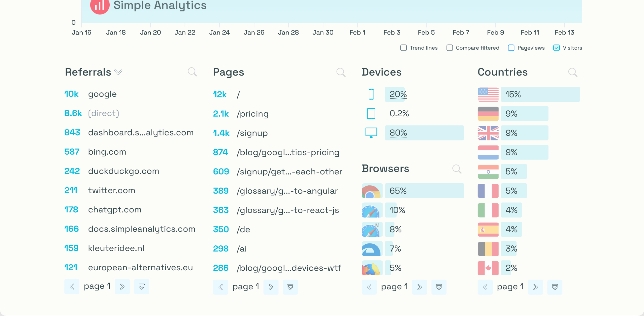Expand the Referrals dropdown chevron
Viewport: 644px width, 316px height.
tap(118, 72)
